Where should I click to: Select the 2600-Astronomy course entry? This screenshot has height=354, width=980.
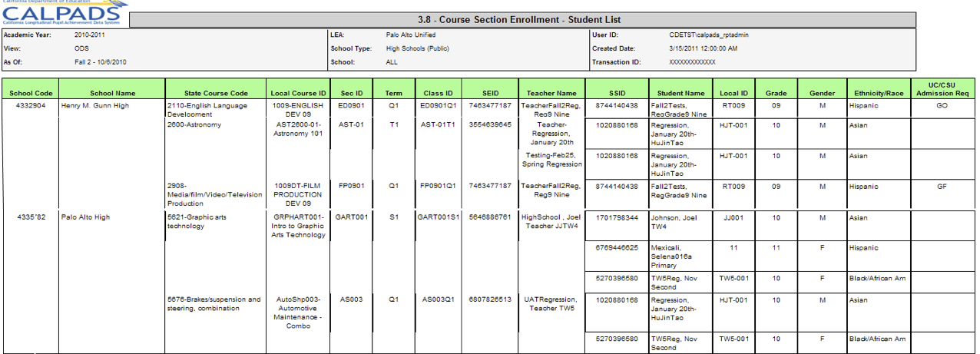pyautogui.click(x=194, y=124)
